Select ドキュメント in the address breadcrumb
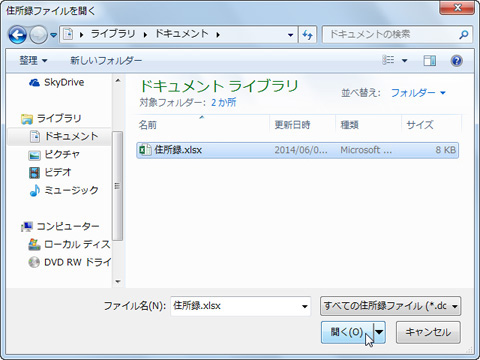 [182, 34]
